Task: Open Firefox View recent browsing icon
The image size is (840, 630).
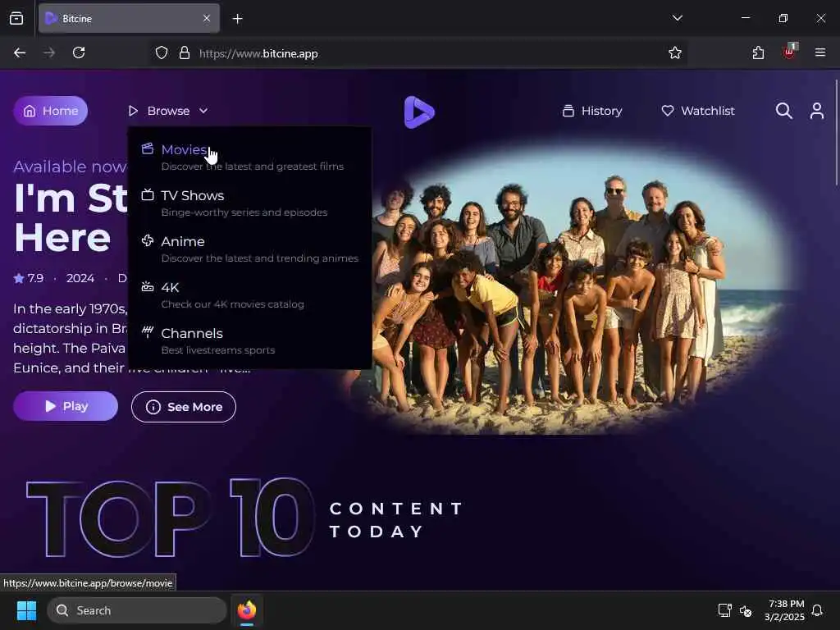Action: tap(16, 19)
